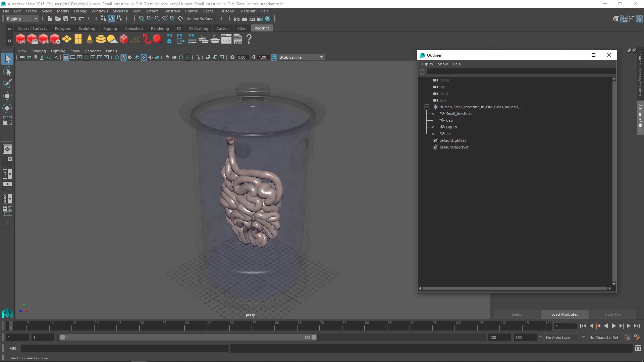Viewport: 644px width, 362px height.
Task: Click the Load Attributes button
Action: point(565,314)
